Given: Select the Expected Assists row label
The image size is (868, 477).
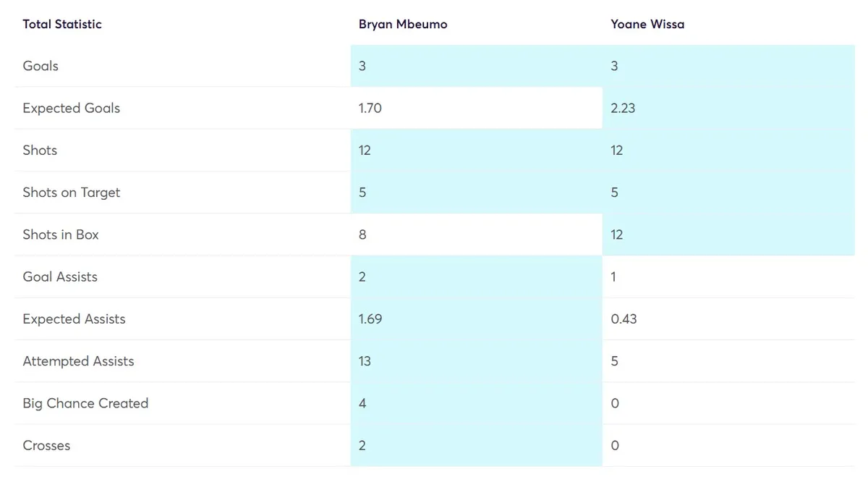Looking at the screenshot, I should [x=74, y=319].
